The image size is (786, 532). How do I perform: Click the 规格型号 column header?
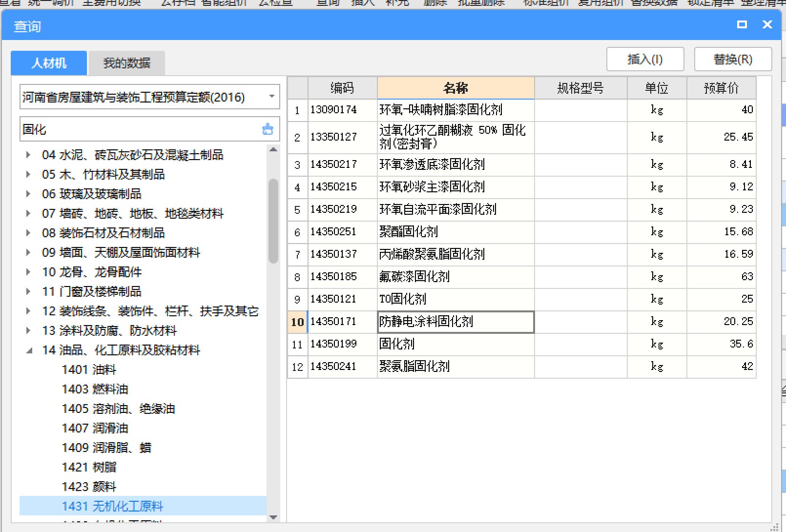580,88
